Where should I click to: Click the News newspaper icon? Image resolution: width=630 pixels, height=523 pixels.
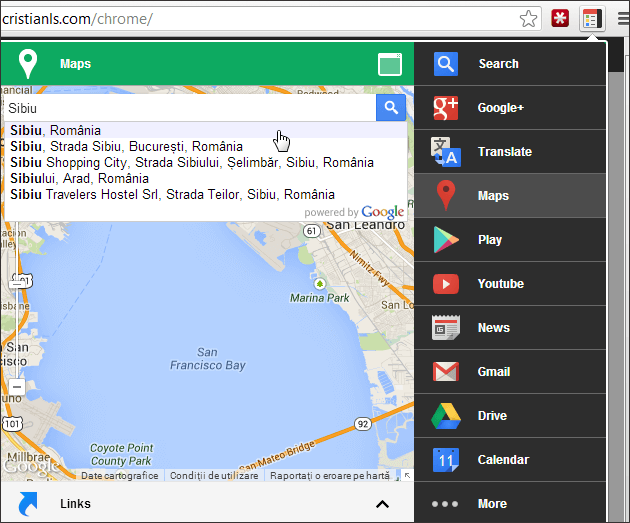click(445, 328)
